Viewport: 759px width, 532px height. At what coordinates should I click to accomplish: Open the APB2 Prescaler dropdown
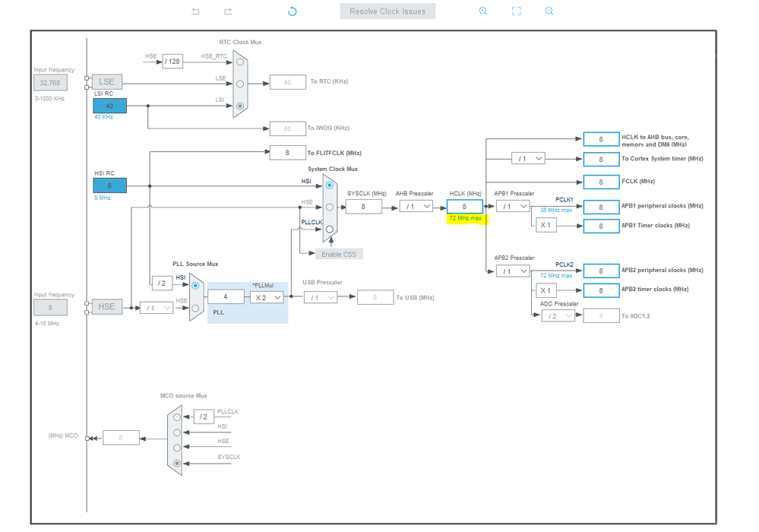pyautogui.click(x=513, y=271)
